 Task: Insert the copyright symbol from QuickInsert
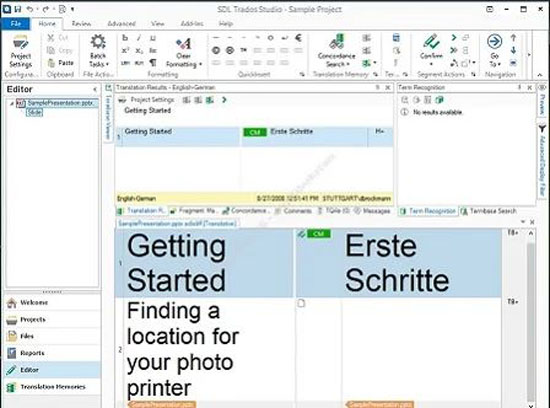(x=216, y=51)
